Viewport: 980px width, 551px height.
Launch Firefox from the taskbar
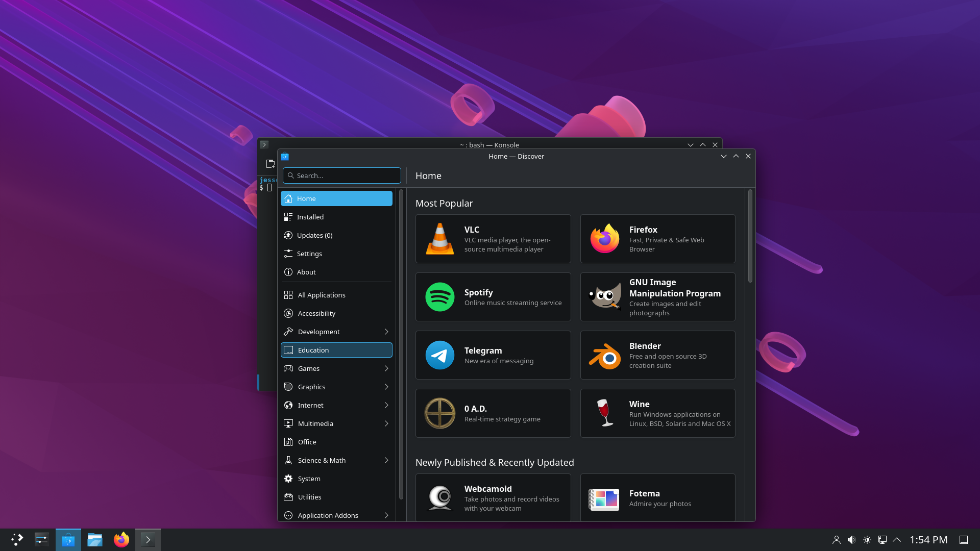(x=121, y=540)
